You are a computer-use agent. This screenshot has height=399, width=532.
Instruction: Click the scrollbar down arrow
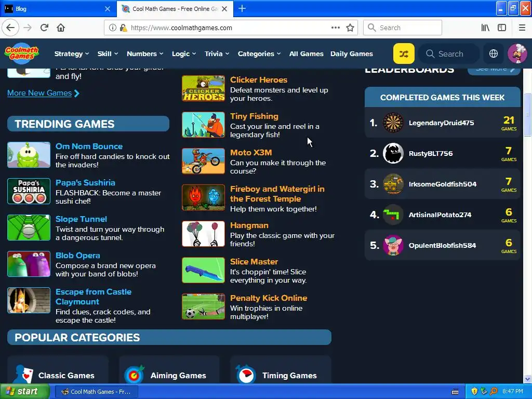528,379
